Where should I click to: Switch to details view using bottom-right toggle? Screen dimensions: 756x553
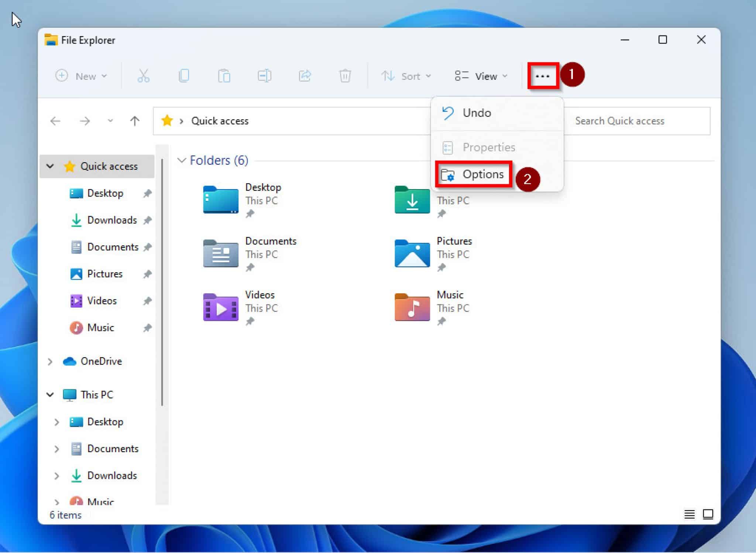pos(690,514)
